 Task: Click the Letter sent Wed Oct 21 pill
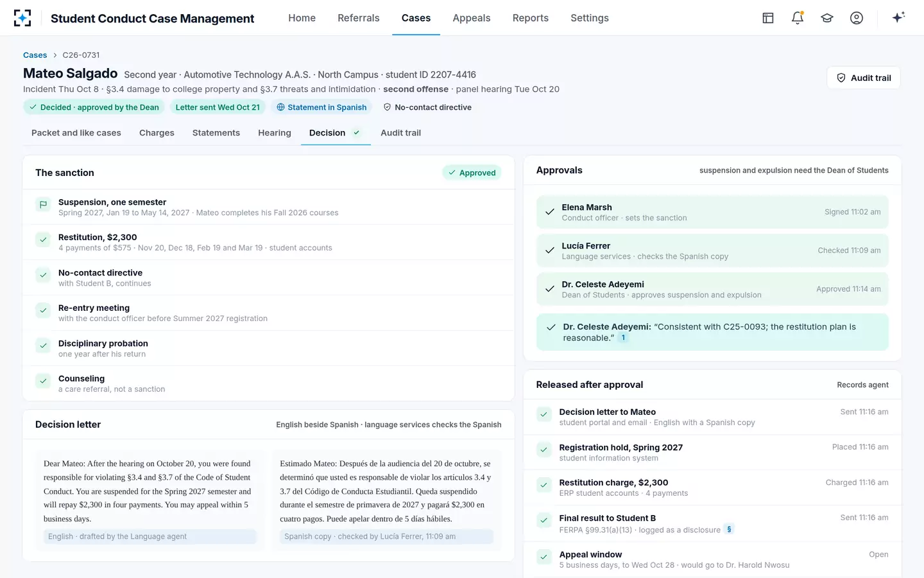218,107
